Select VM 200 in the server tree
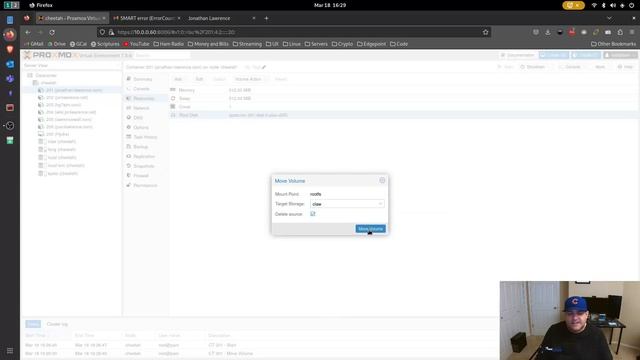 pyautogui.click(x=57, y=134)
